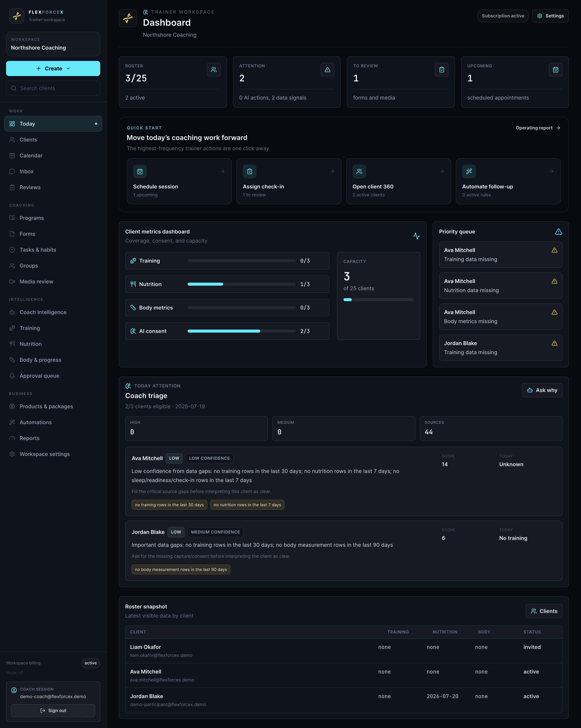Click the AI consent progress bar
Screen dimensions: 581x728
click(241, 331)
